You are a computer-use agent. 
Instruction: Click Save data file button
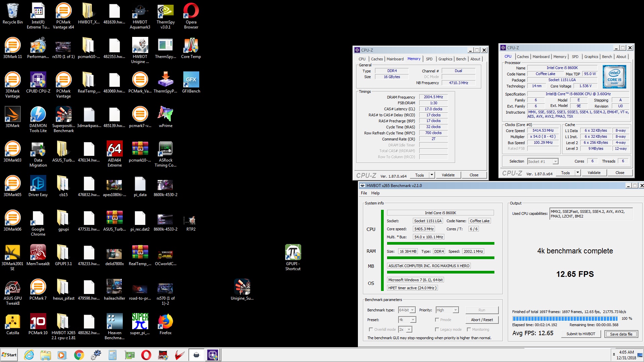click(x=621, y=334)
